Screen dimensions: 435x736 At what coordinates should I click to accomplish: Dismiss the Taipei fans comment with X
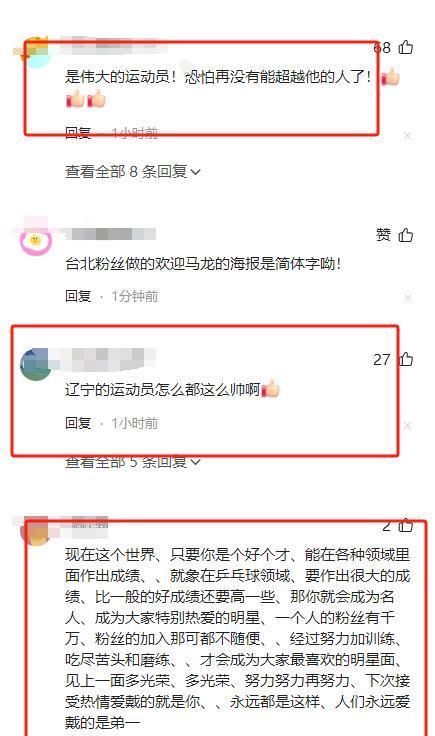point(407,298)
